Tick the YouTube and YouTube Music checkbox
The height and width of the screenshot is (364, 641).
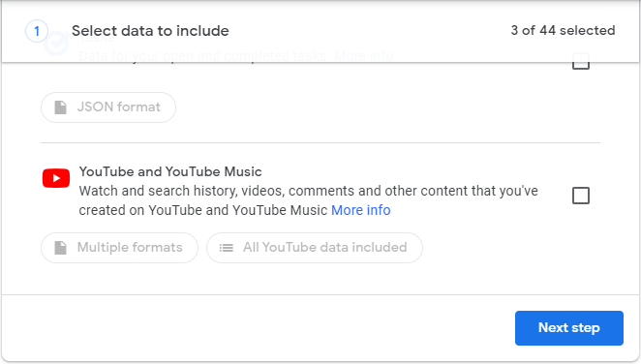coord(581,196)
